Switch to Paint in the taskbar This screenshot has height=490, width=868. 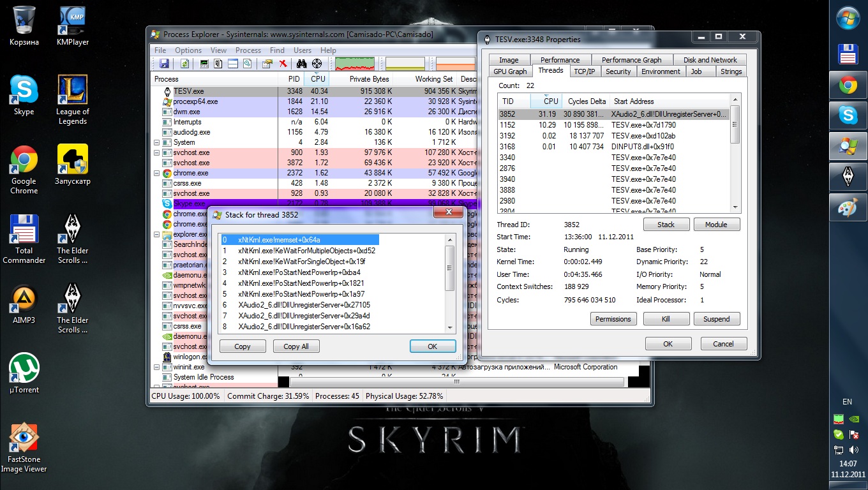pyautogui.click(x=848, y=207)
